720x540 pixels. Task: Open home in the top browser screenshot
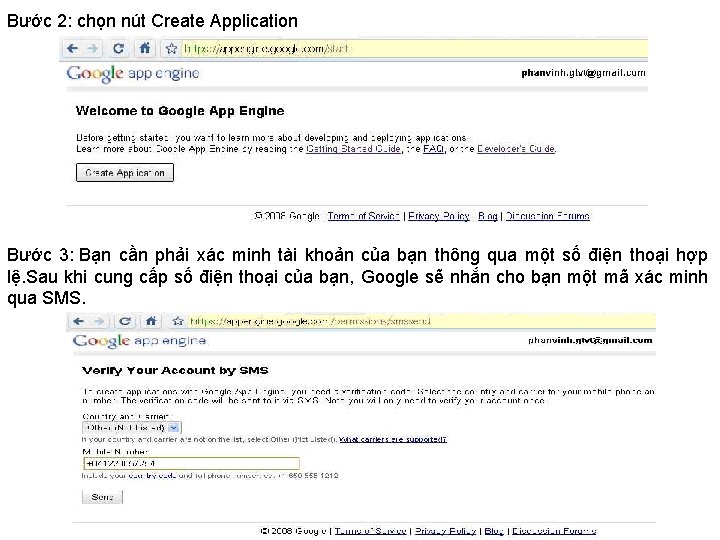point(145,48)
